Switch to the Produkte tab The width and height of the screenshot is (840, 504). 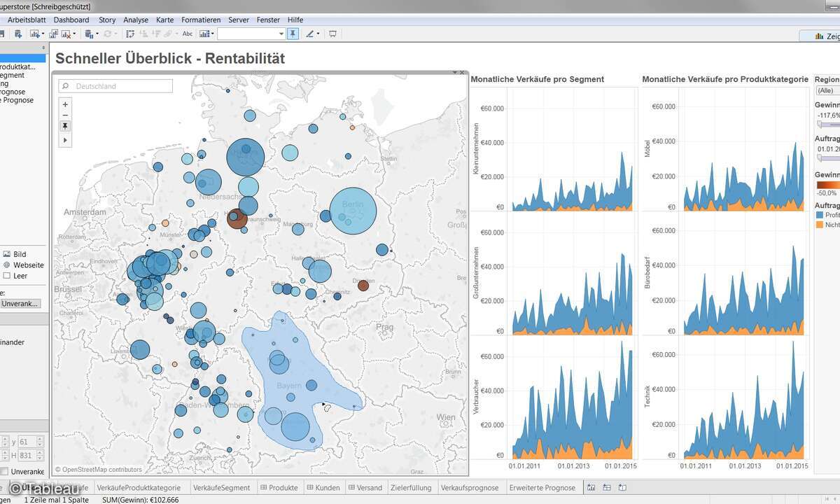tap(279, 488)
